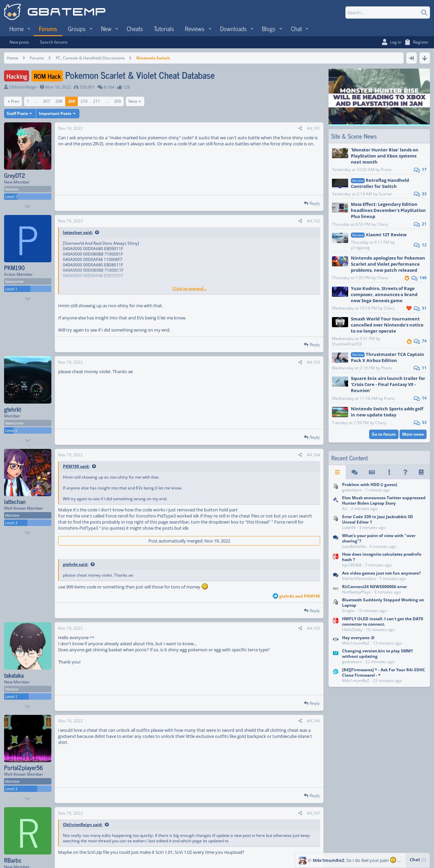Image resolution: width=434 pixels, height=868 pixels.
Task: Expand the Home menu arrow
Action: click(29, 29)
